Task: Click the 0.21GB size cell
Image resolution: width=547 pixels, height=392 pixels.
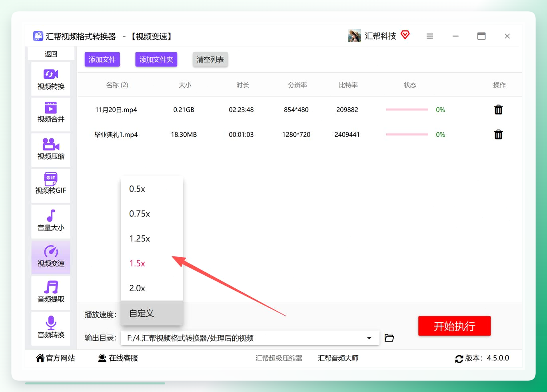Action: coord(184,110)
